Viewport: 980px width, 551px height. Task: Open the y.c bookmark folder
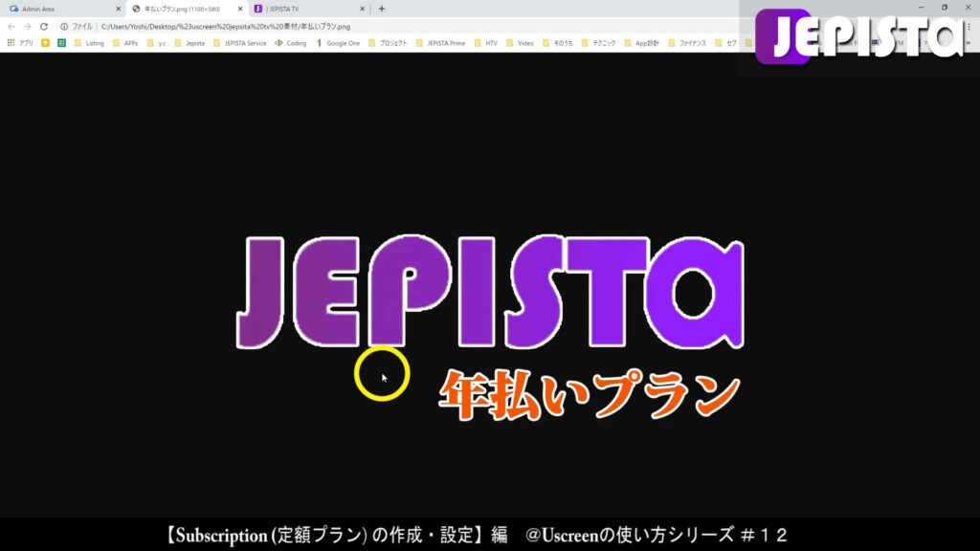coord(156,43)
